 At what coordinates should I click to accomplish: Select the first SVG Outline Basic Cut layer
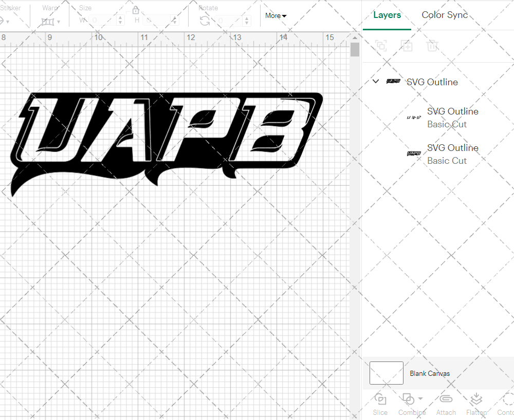(x=452, y=118)
